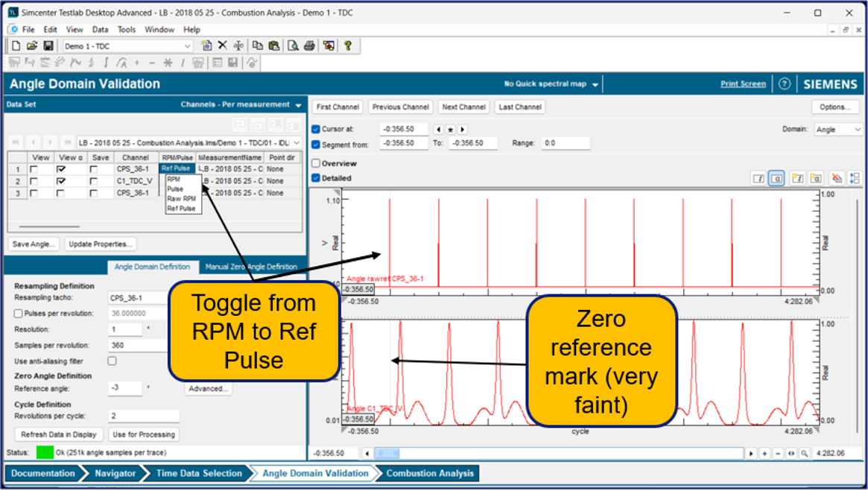Screen dimensions: 868x491
Task: Click the New project icon
Action: pos(16,46)
